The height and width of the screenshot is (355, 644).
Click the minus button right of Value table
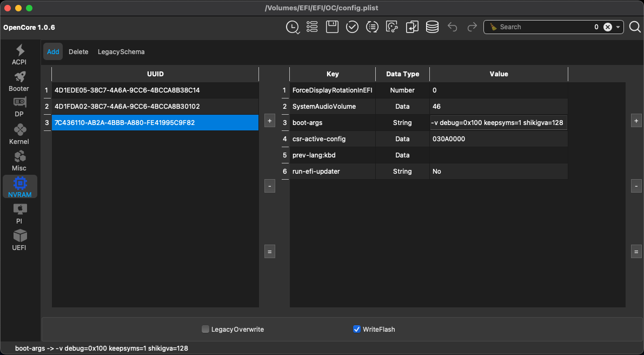[636, 186]
